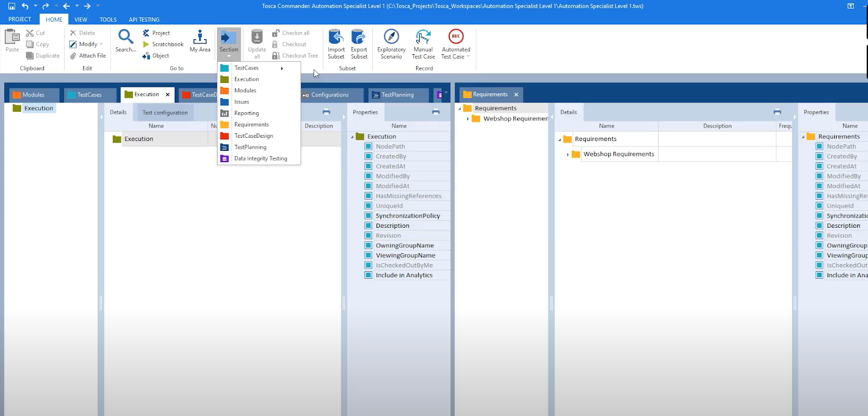
Task: Click Modify pencil icon
Action: (73, 44)
